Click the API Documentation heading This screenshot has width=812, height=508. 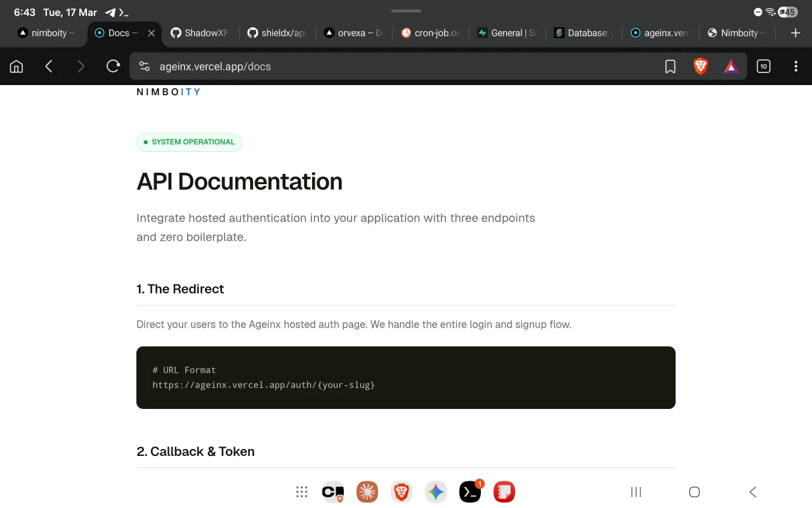pos(240,182)
